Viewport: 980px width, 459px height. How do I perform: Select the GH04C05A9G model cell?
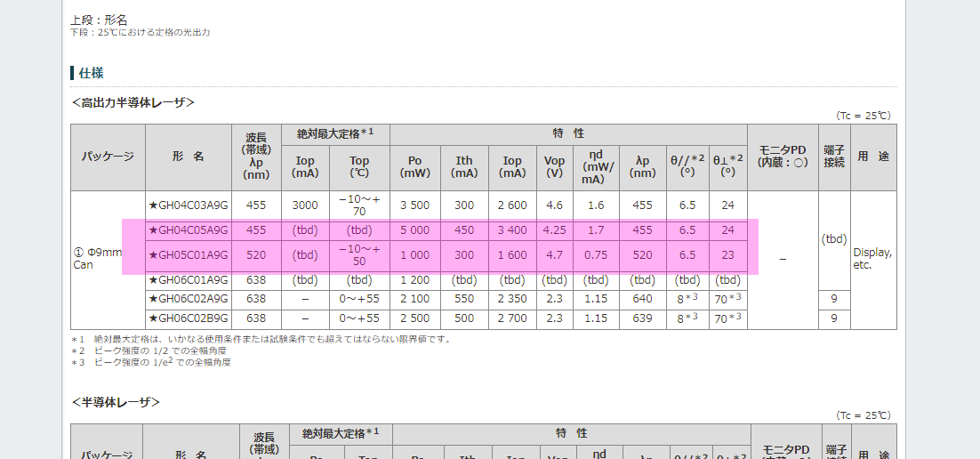click(x=189, y=230)
